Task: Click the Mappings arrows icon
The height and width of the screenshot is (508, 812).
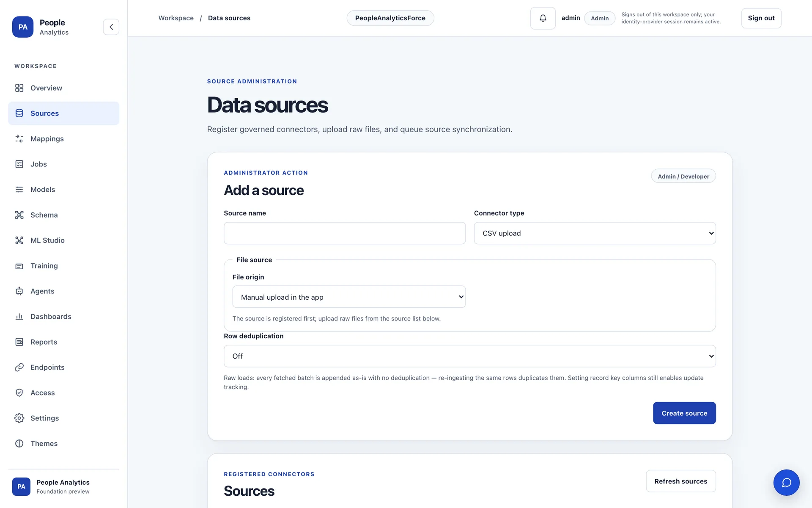Action: (x=19, y=139)
